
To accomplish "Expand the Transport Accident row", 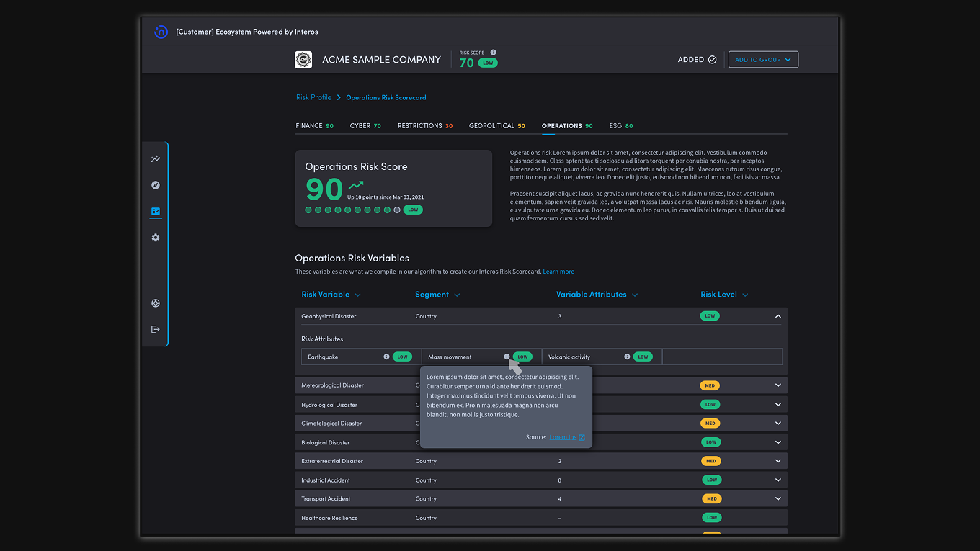I will coord(778,498).
